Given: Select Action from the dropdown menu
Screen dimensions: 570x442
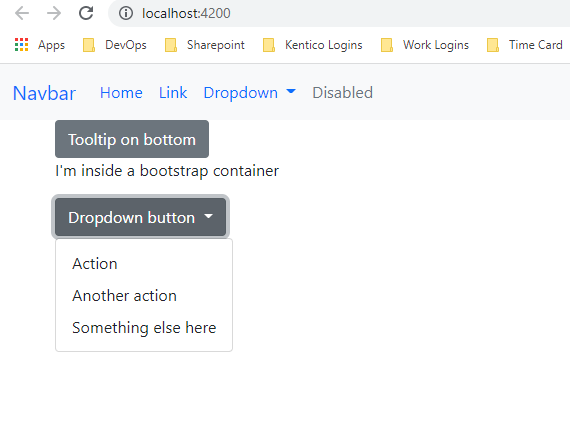Looking at the screenshot, I should (x=144, y=264).
